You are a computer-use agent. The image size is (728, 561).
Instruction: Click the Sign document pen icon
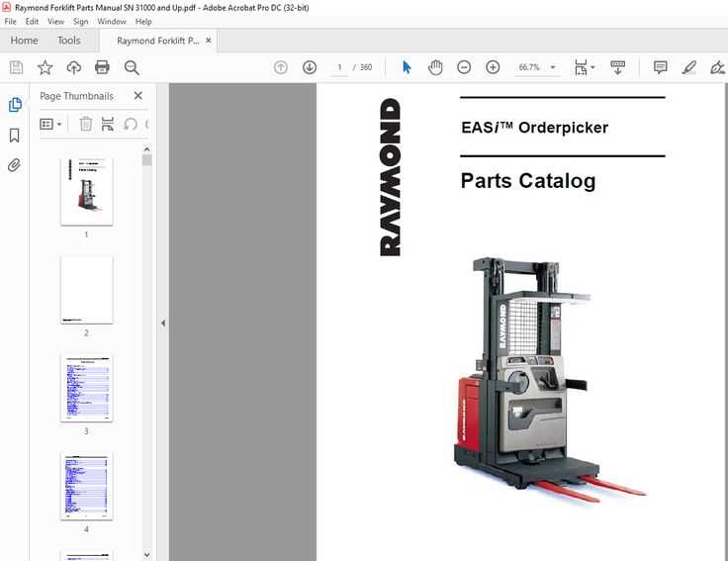[x=717, y=68]
